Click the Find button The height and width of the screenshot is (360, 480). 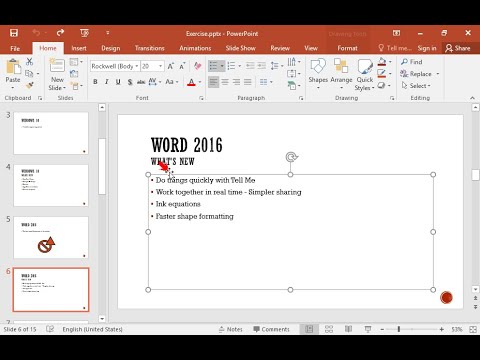click(412, 62)
